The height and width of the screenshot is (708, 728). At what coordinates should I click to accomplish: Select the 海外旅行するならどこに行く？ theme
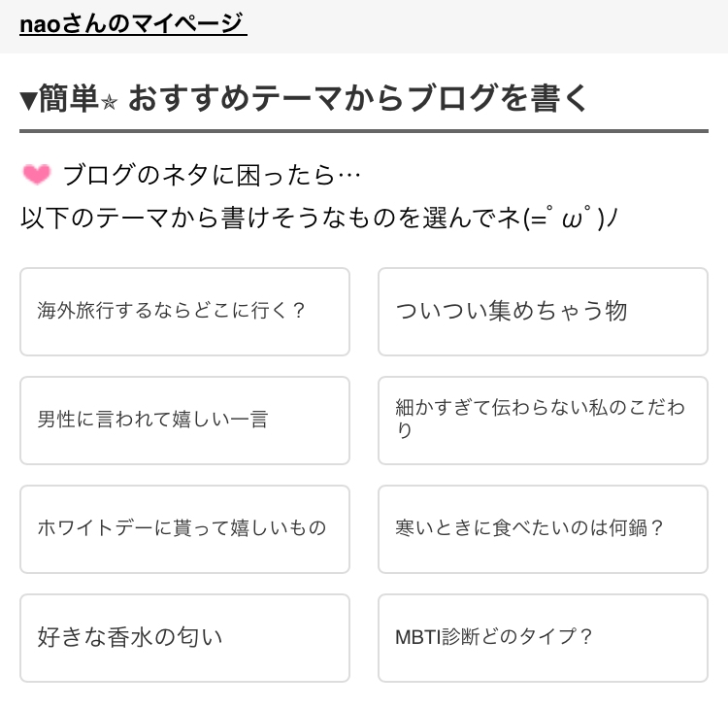coord(184,312)
